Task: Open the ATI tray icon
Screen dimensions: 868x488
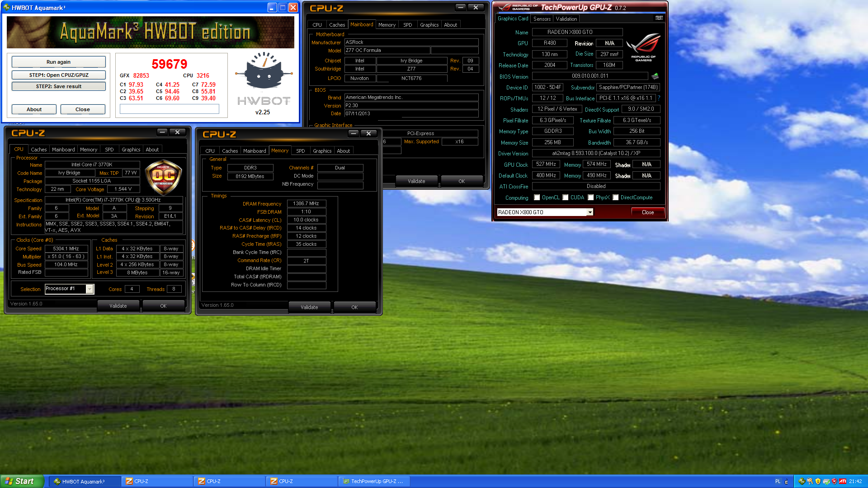Action: (843, 481)
